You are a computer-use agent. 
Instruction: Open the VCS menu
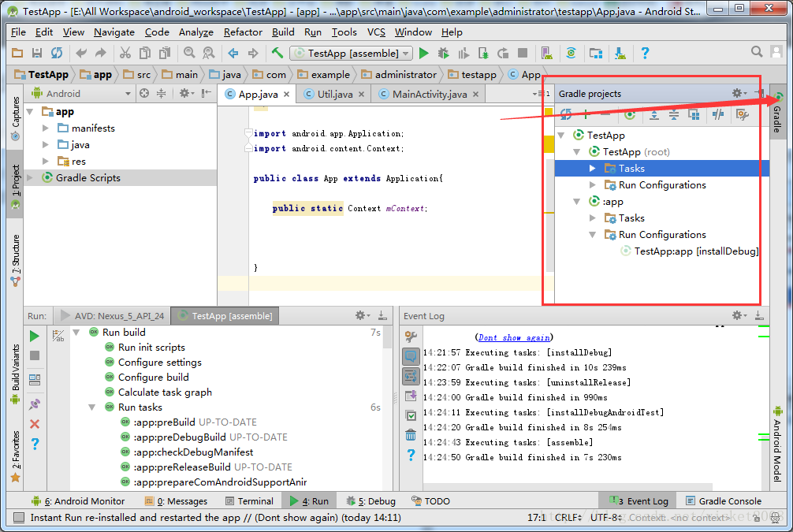coord(376,32)
